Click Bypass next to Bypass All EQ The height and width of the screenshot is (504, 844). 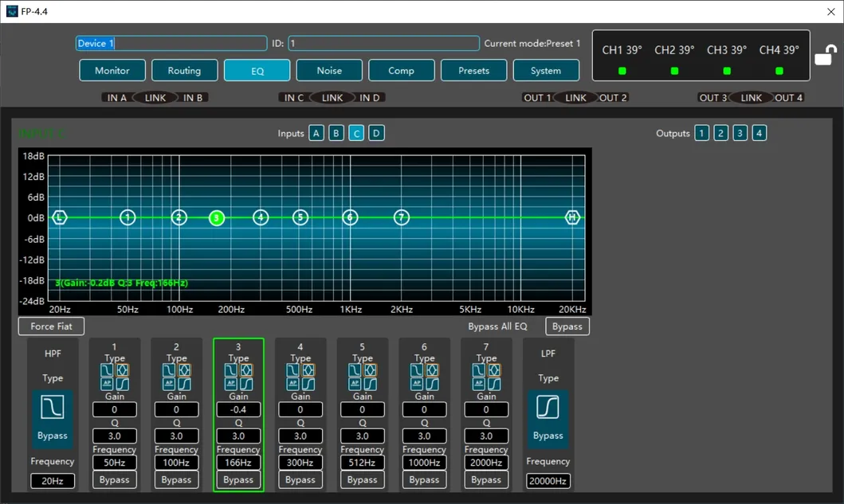567,326
